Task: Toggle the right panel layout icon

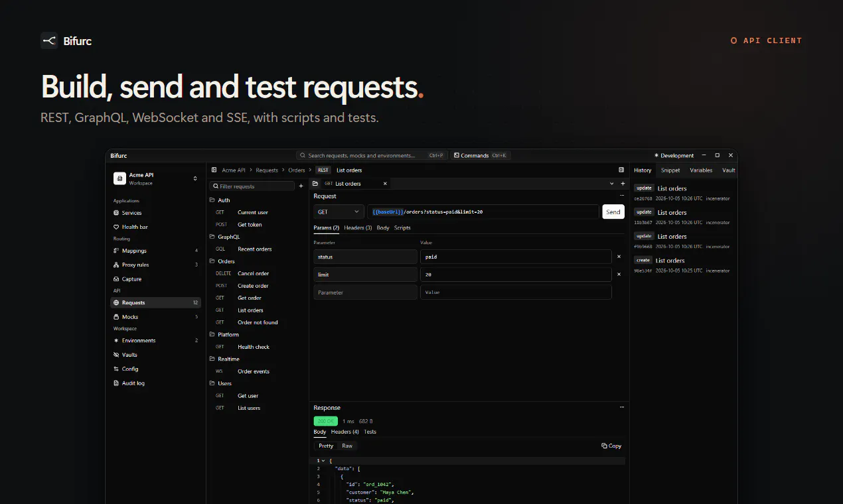Action: point(621,170)
